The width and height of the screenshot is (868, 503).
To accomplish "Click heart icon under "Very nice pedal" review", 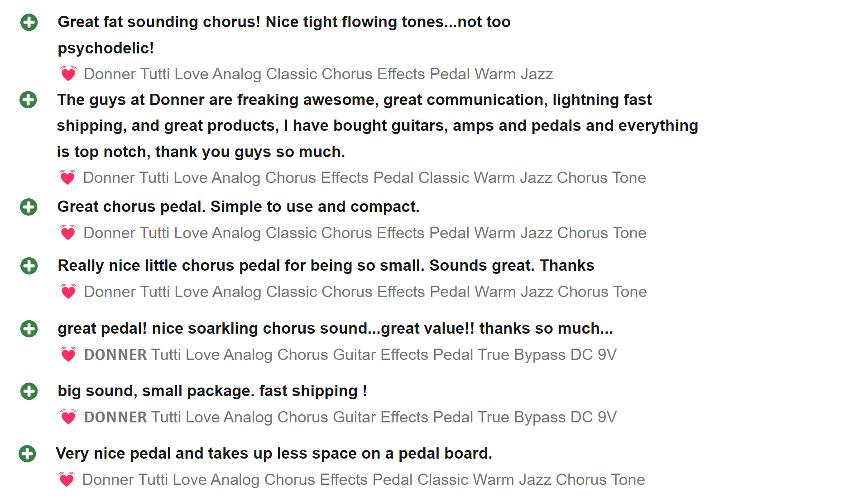I will [x=67, y=479].
